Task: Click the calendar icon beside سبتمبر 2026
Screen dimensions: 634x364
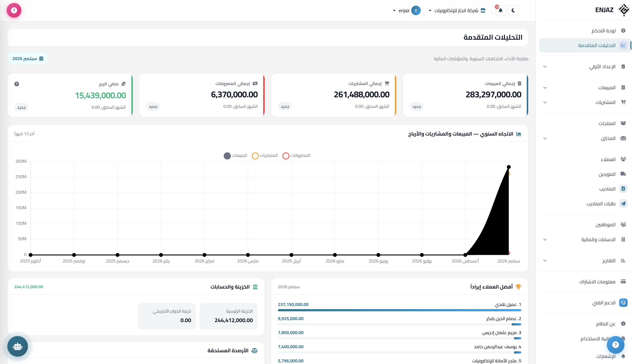Action: (41, 59)
